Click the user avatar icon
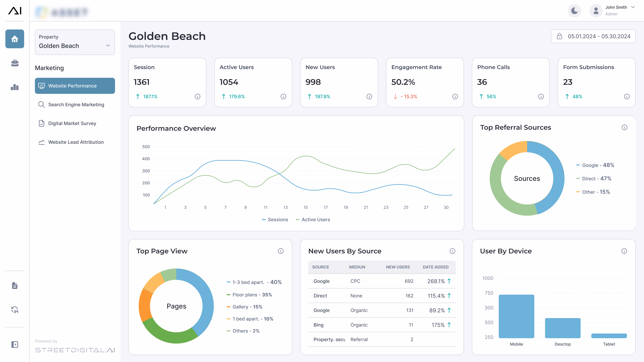644x362 pixels. pyautogui.click(x=596, y=11)
